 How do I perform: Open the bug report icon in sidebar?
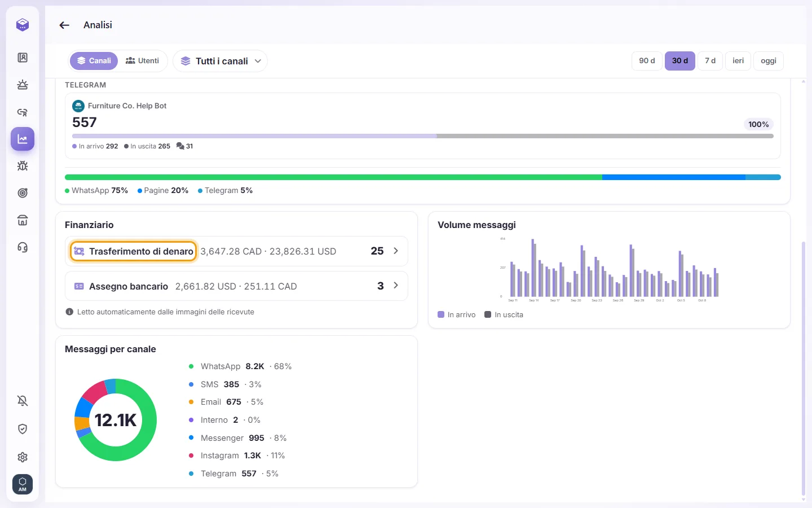(x=23, y=166)
